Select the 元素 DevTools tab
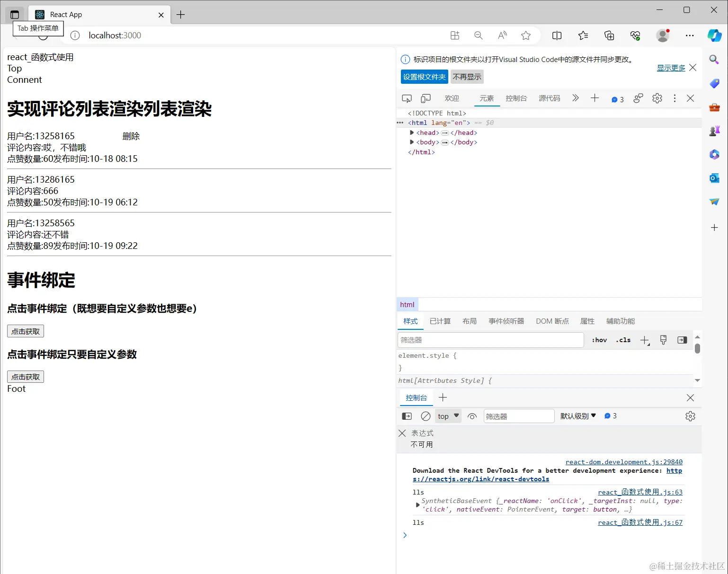 click(x=487, y=98)
